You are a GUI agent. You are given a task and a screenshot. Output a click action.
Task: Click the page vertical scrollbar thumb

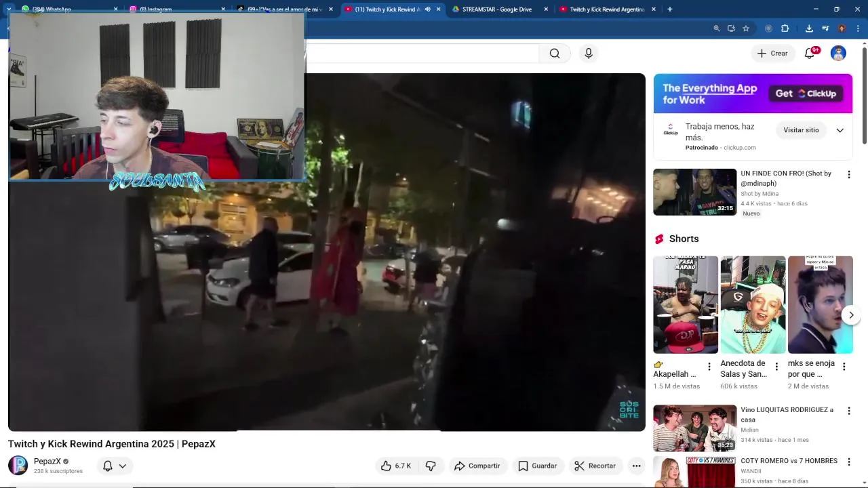point(864,95)
